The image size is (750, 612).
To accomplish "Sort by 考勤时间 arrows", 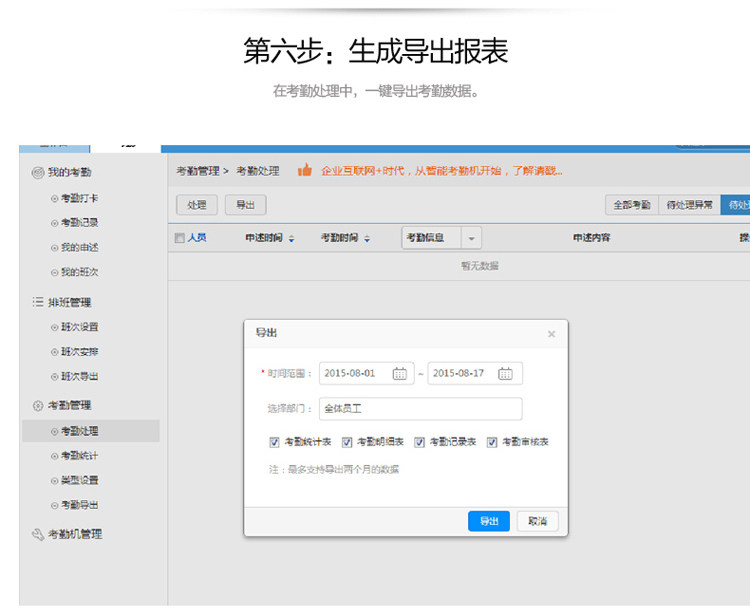I will (367, 238).
